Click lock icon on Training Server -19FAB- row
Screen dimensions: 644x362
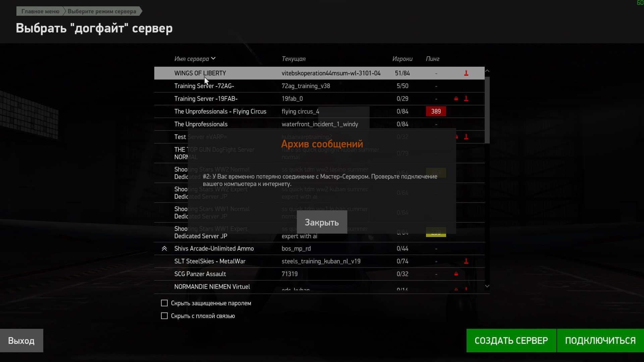click(x=456, y=99)
